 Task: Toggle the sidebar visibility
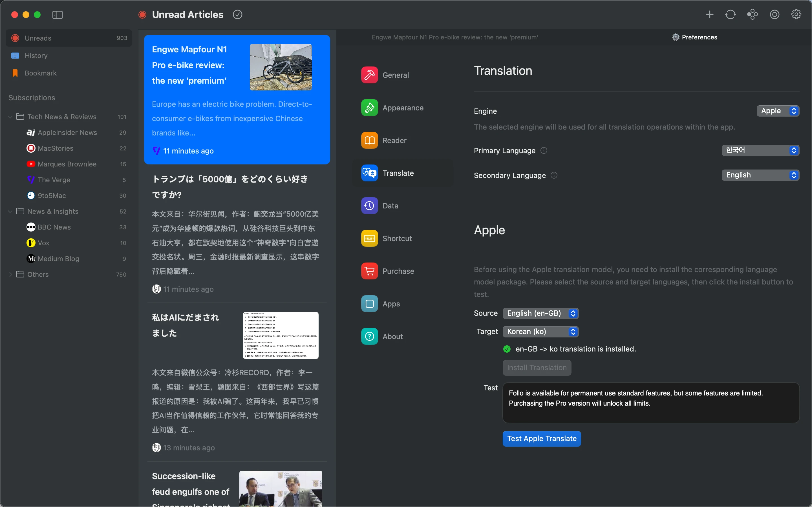[57, 15]
